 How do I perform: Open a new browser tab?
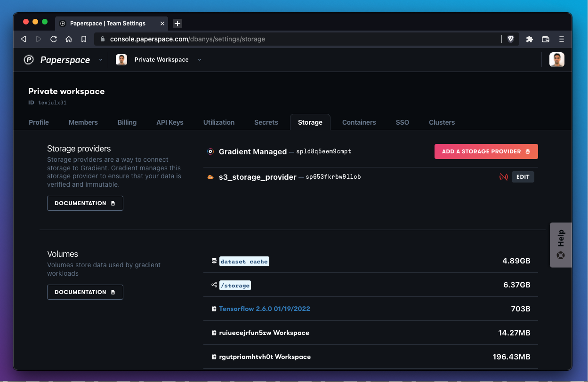(177, 24)
